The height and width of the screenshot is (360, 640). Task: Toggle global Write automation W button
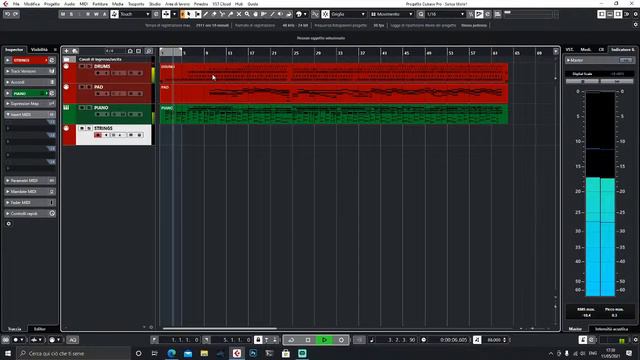[96, 14]
